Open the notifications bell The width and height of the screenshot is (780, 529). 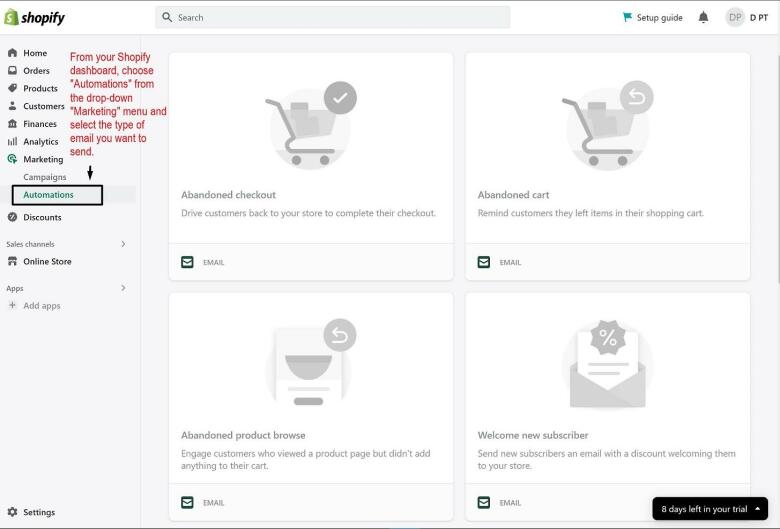tap(703, 17)
